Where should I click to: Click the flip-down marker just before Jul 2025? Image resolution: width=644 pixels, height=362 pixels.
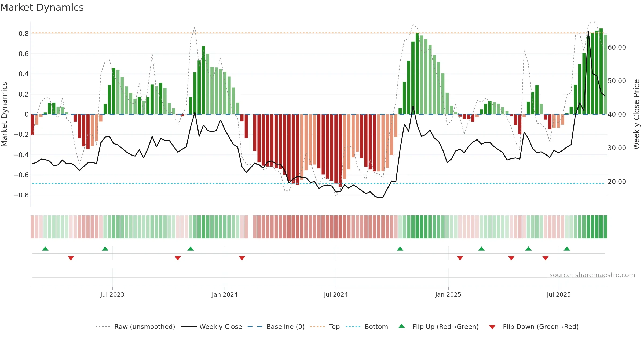pyautogui.click(x=546, y=258)
